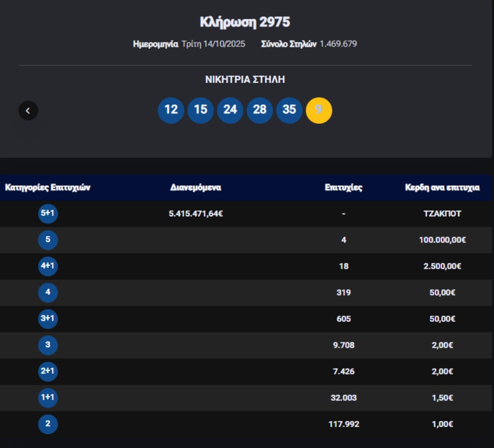
Task: Click the Κλήρωση 2975 title
Action: [x=245, y=22]
